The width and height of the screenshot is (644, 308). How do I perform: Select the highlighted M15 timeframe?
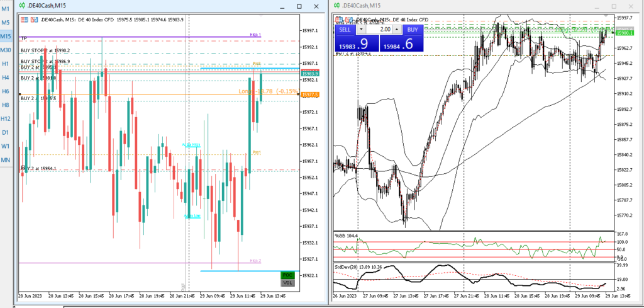tap(5, 36)
